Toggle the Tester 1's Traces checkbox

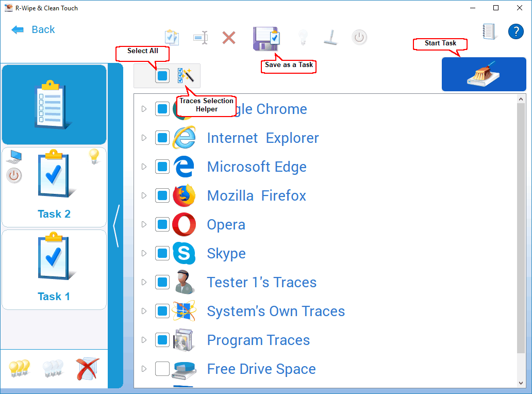(x=162, y=282)
